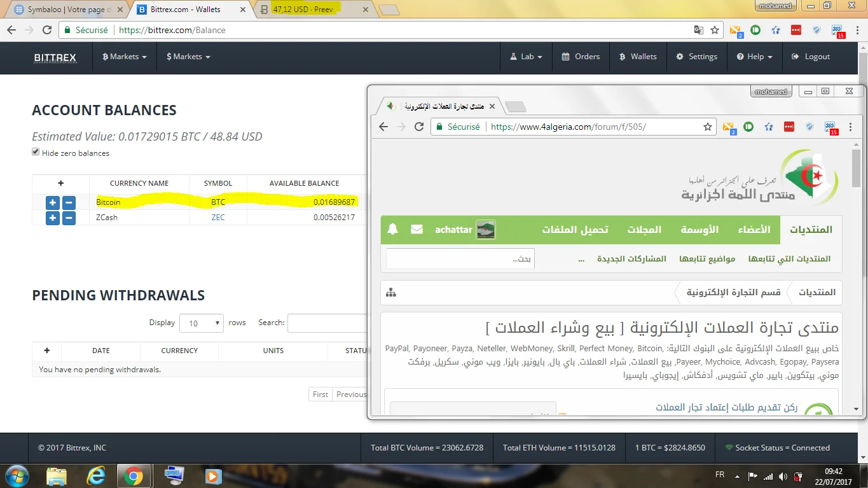Screen dimensions: 868x488
Task: Open the الأعضاء members nav tab
Action: [x=754, y=229]
